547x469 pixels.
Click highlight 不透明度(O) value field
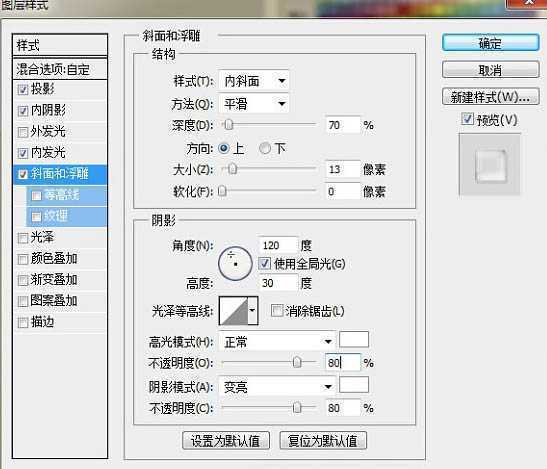pyautogui.click(x=342, y=363)
